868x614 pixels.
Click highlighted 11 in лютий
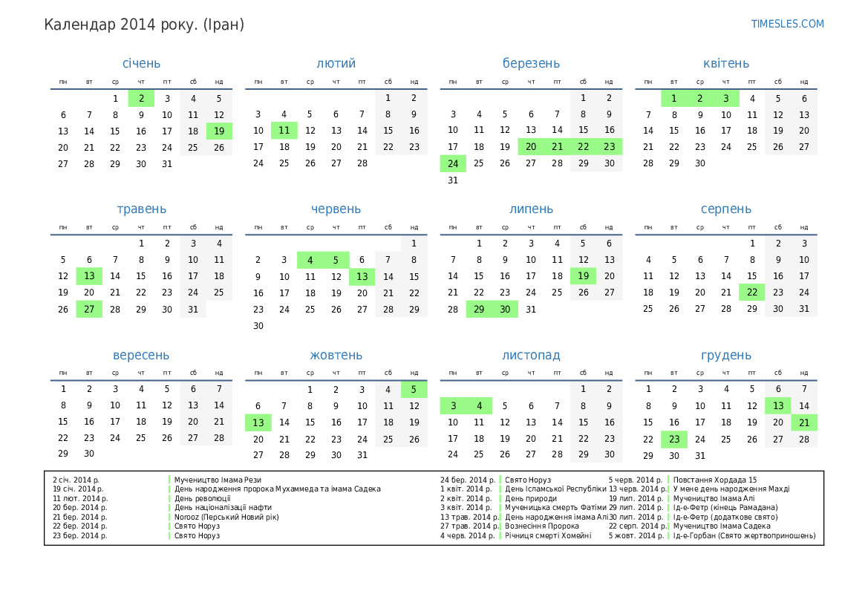pyautogui.click(x=284, y=131)
